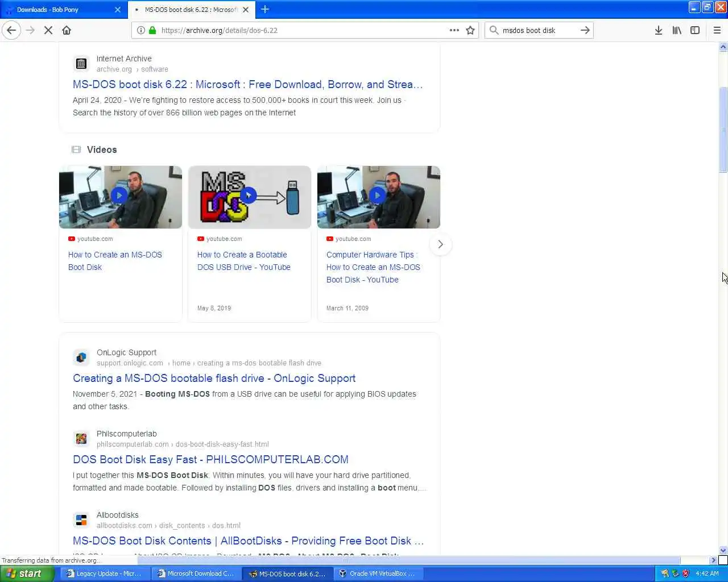Open a new browser tab
Viewport: 728px width, 582px height.
(265, 9)
